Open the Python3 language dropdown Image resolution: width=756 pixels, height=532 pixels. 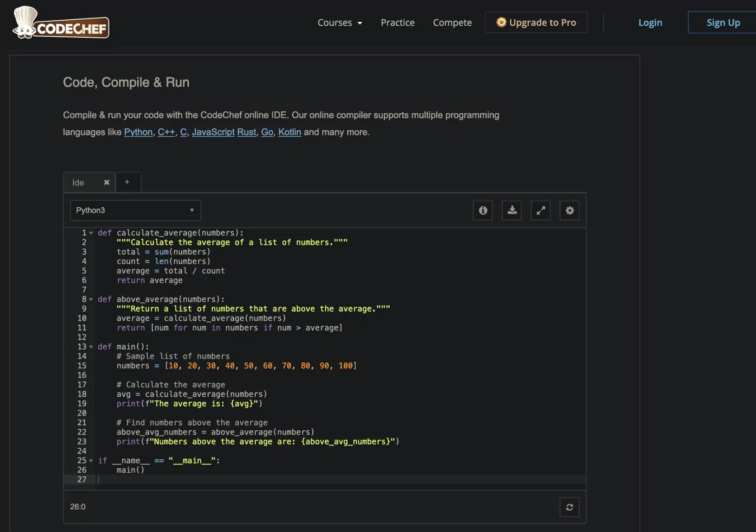[135, 210]
